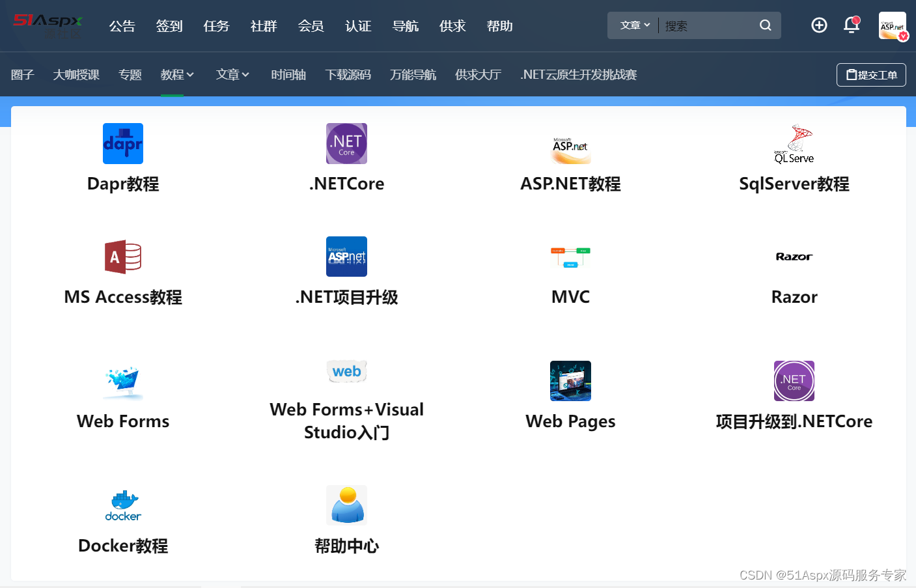Click the Web Pages laptop icon
916x588 pixels.
point(570,381)
